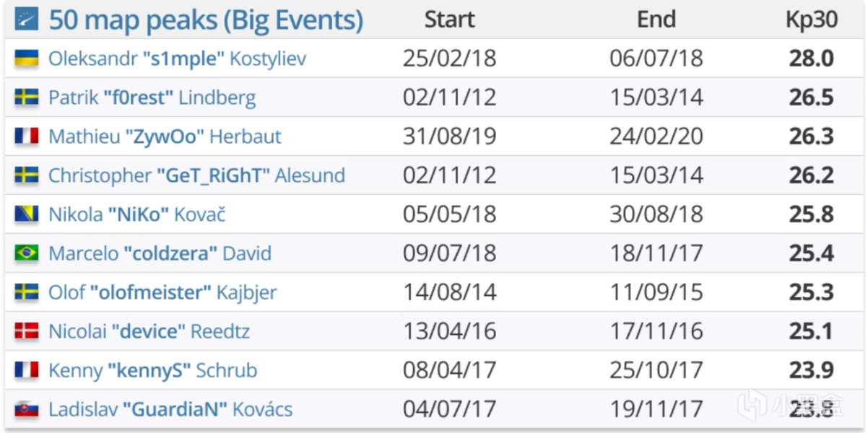
Task: Click the stats icon beside 50 map peaks
Action: [x=27, y=19]
